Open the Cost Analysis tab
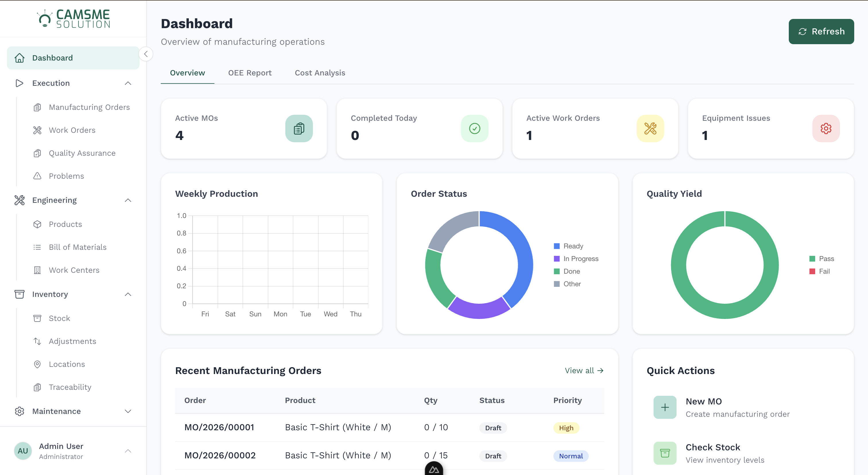 coord(320,73)
